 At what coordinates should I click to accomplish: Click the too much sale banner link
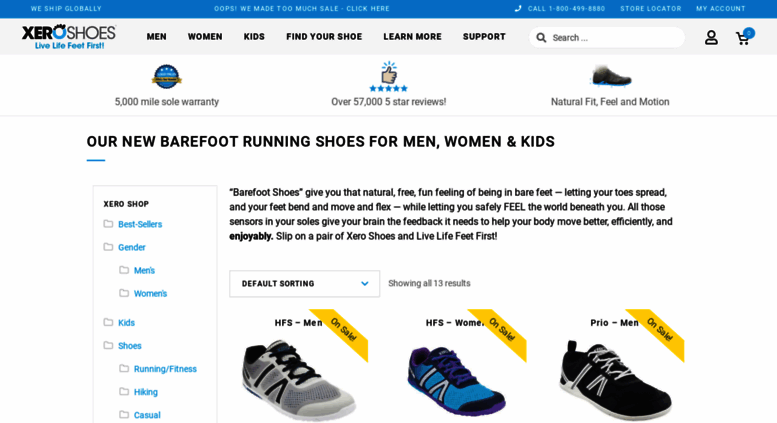click(x=302, y=8)
